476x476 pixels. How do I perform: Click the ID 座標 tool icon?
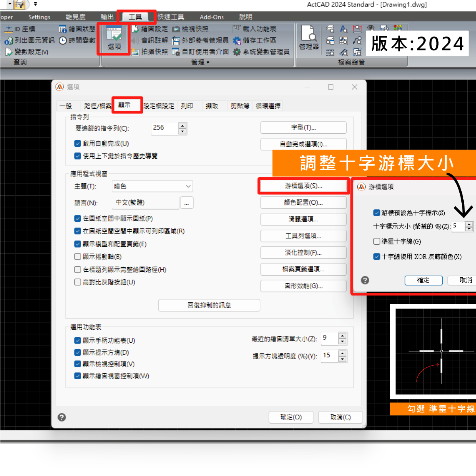(9, 29)
